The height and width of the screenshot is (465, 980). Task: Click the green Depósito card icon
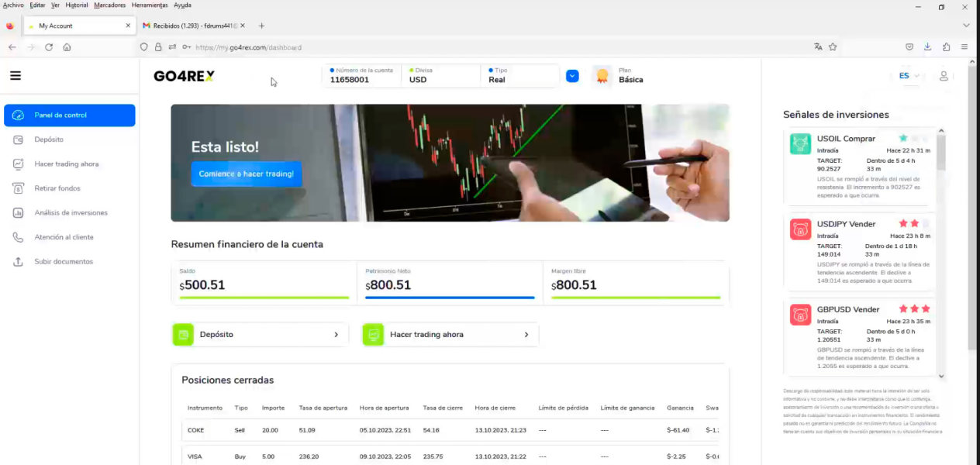(x=183, y=335)
